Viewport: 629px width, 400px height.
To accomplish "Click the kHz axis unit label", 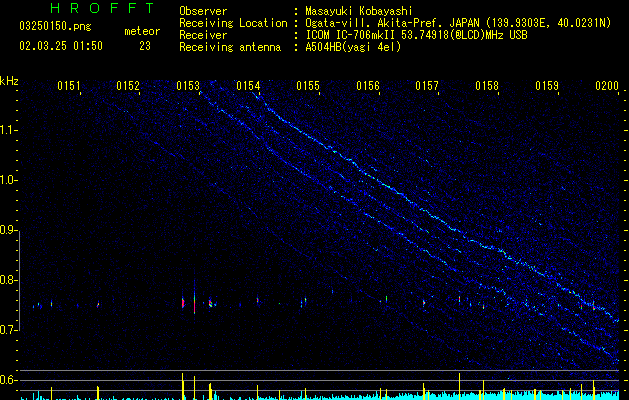I will [9, 81].
